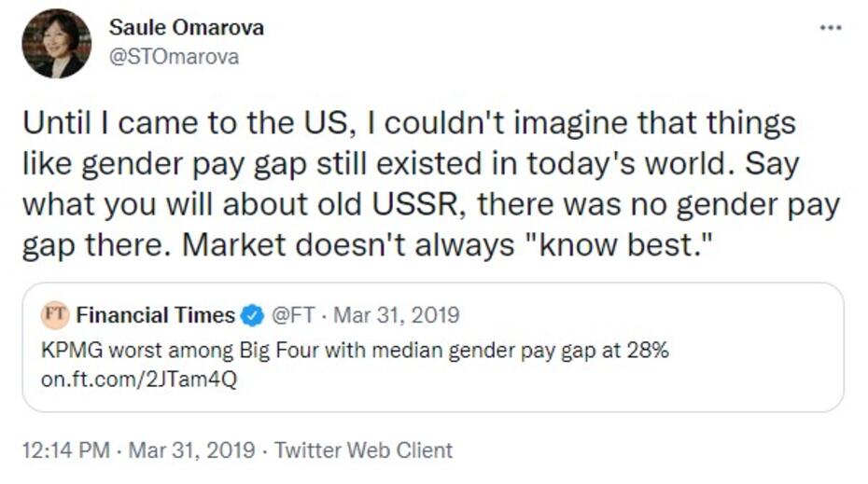This screenshot has width=868, height=484.
Task: Click Saule Omarova's profile photo
Action: tap(56, 44)
